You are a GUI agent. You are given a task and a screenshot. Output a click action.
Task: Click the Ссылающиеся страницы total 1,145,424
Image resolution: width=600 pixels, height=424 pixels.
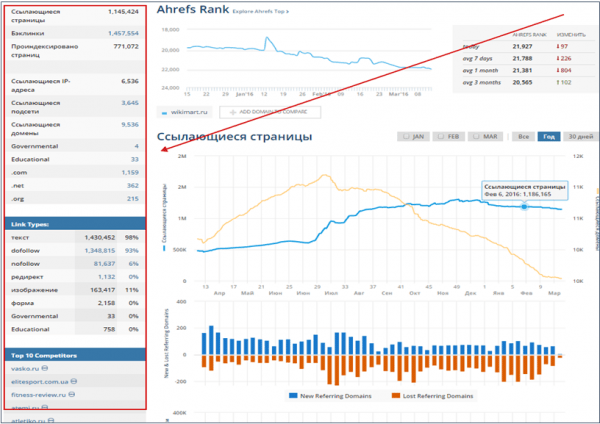click(123, 11)
